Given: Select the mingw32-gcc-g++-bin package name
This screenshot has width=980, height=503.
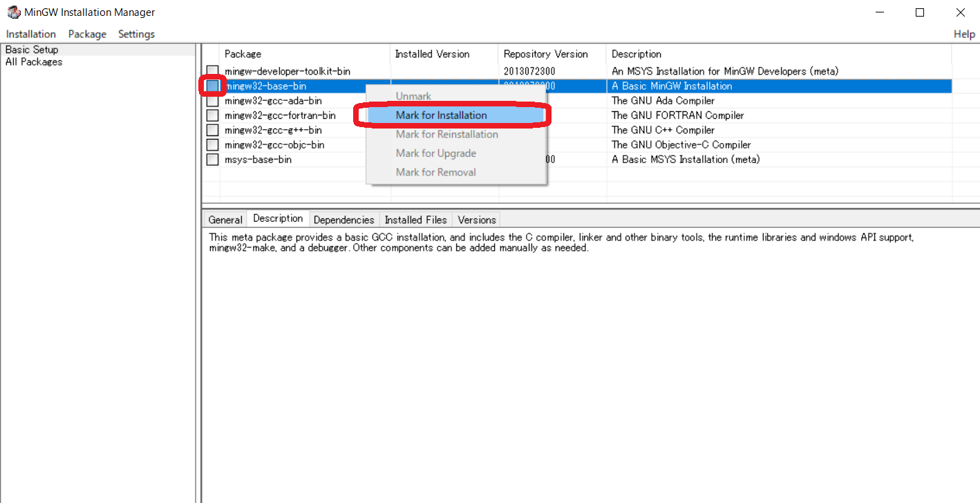Looking at the screenshot, I should tap(273, 130).
